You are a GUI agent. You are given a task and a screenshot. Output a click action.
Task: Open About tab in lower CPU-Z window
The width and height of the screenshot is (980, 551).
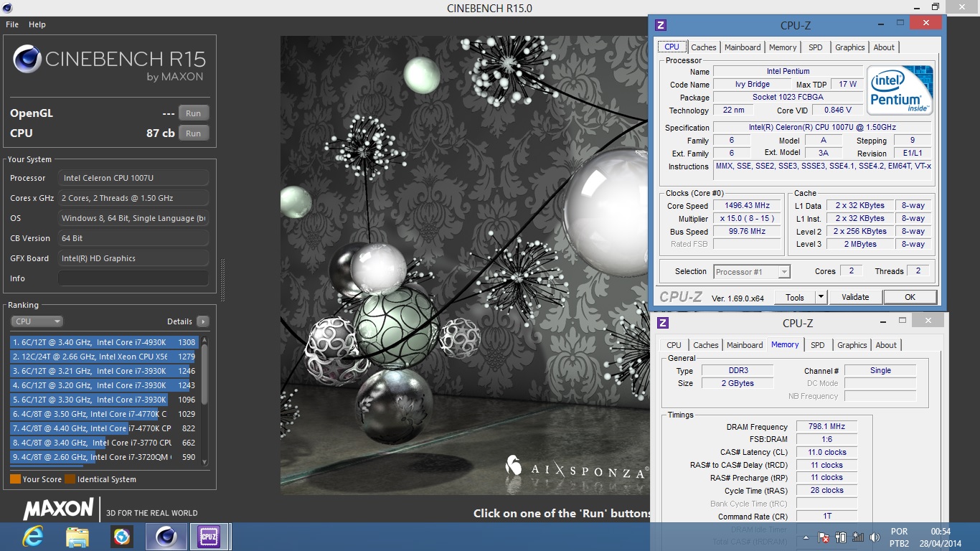886,345
